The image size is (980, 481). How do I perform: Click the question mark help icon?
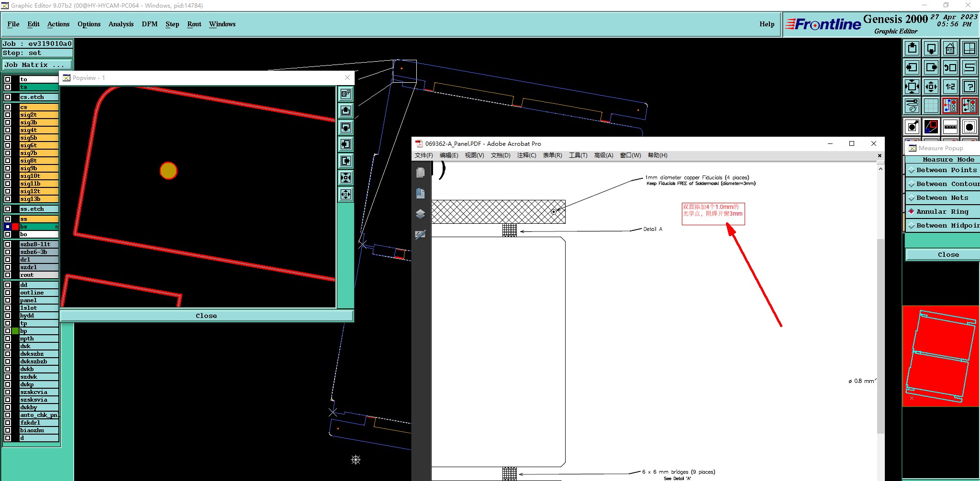969,87
